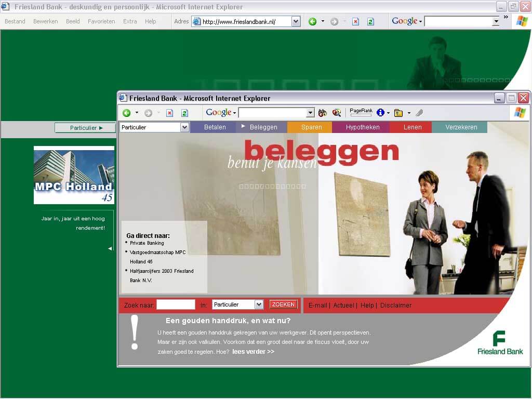Open Bewerken menu
The image size is (532, 399).
[46, 21]
